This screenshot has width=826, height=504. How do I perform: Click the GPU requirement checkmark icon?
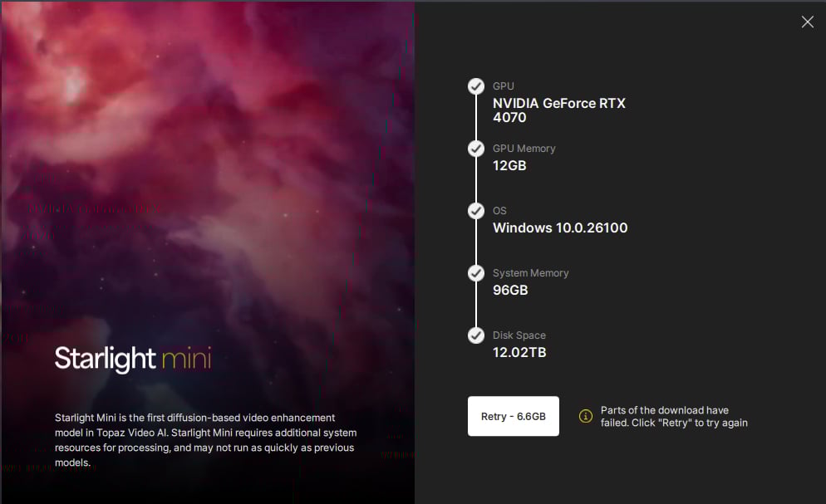coord(476,86)
